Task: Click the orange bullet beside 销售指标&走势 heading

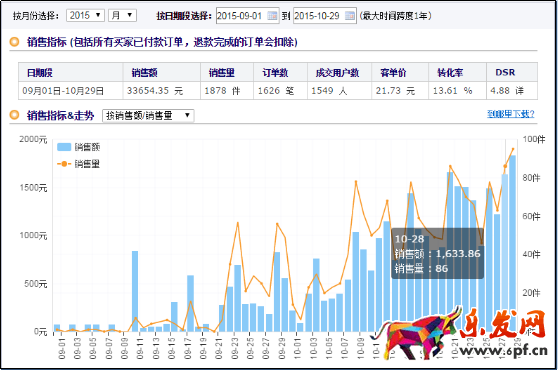Action: [15, 115]
